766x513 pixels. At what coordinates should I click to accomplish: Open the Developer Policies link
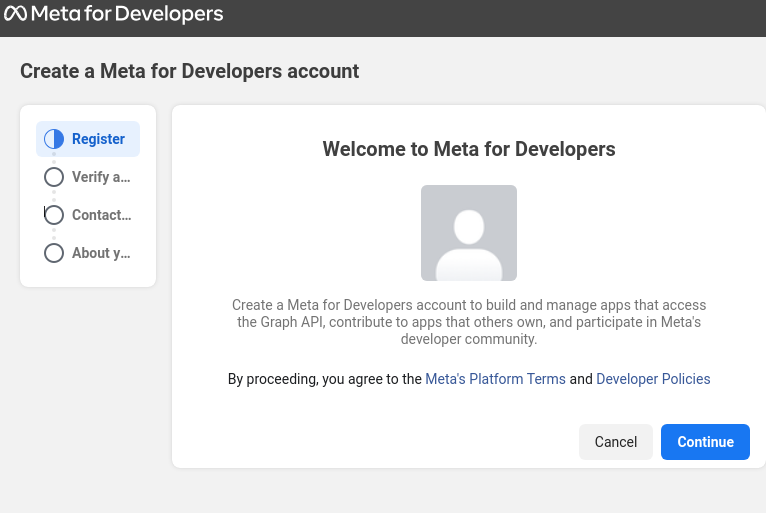[x=653, y=379]
